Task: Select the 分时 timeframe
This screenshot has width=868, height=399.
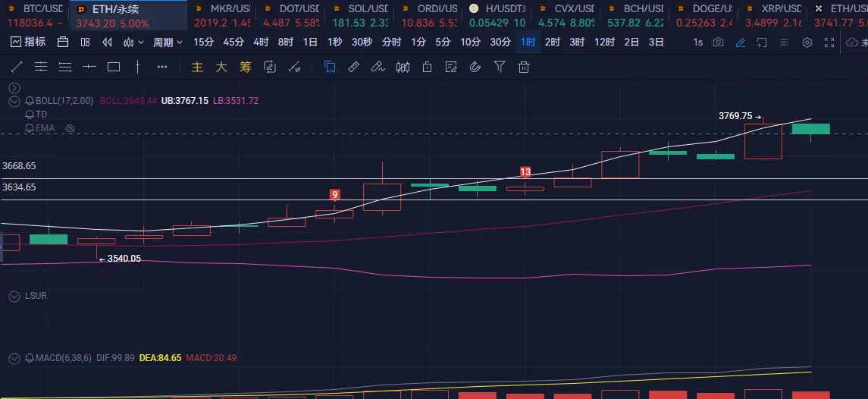Action: pyautogui.click(x=391, y=42)
